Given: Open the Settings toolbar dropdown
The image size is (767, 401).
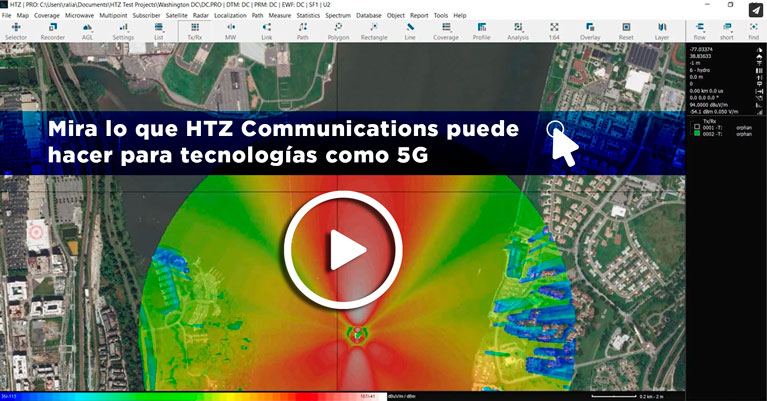Looking at the screenshot, I should [123, 31].
